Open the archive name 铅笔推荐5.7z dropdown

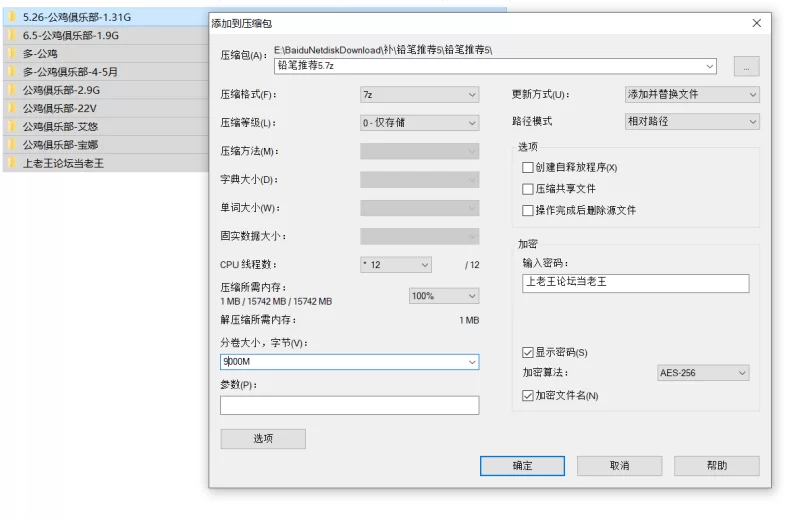pyautogui.click(x=709, y=66)
